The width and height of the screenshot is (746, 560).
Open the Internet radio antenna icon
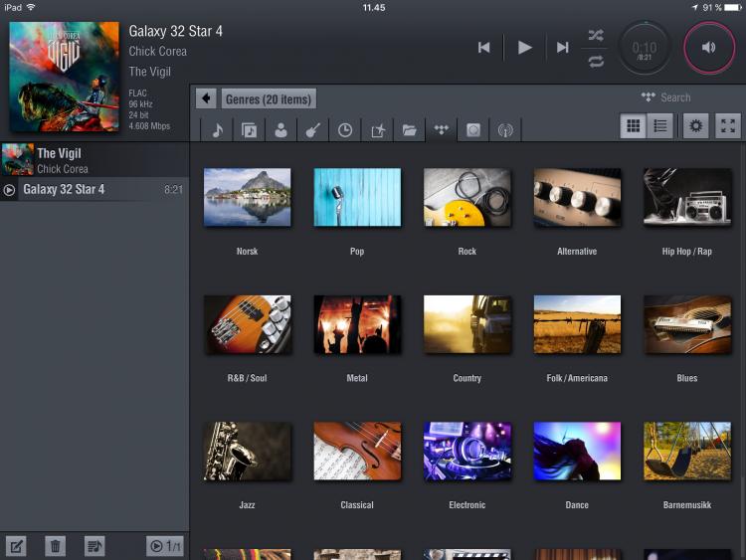[x=505, y=130]
